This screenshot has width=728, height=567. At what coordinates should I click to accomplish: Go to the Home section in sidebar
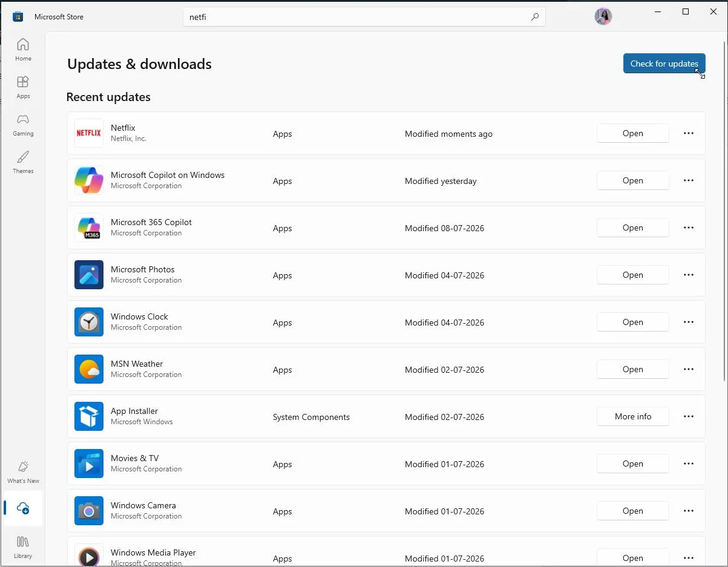click(23, 50)
